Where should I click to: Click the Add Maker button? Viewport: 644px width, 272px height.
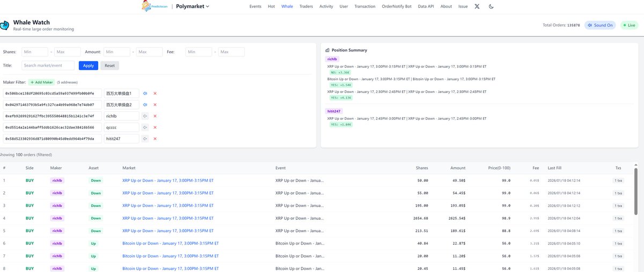[41, 82]
